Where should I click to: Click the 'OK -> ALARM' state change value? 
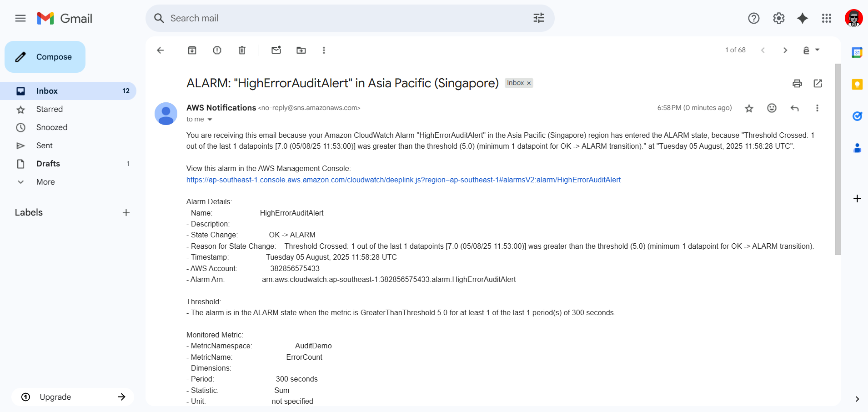[x=292, y=235]
